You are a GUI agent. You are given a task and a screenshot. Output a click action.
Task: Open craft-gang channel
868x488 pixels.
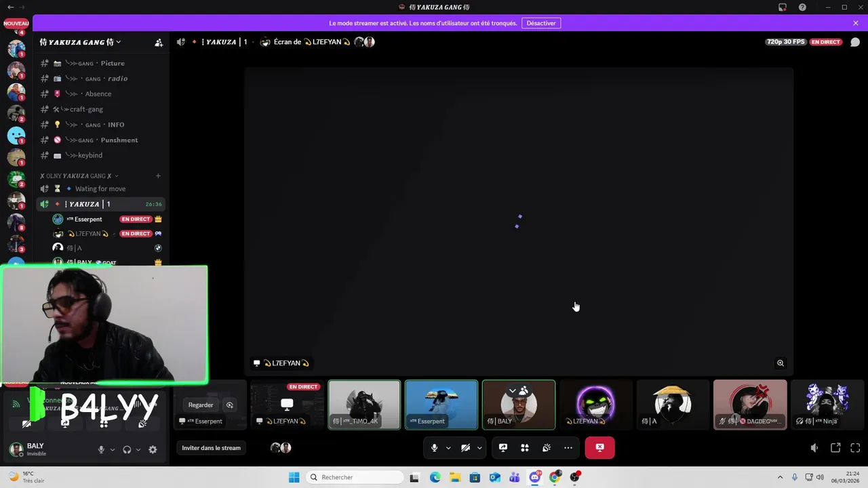tap(100, 109)
